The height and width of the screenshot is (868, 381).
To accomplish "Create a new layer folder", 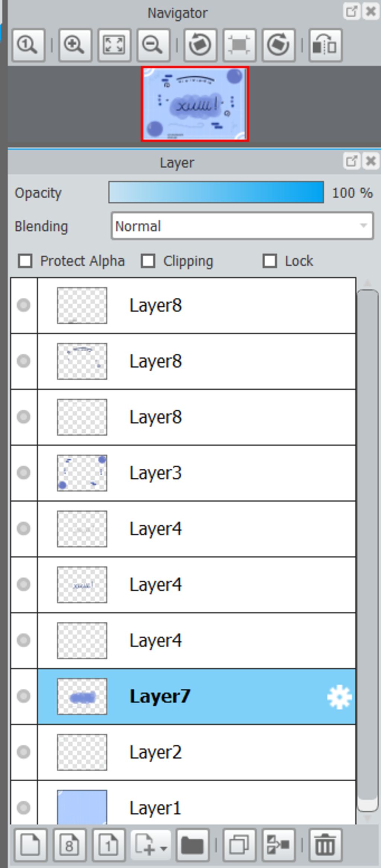I will coord(192,845).
